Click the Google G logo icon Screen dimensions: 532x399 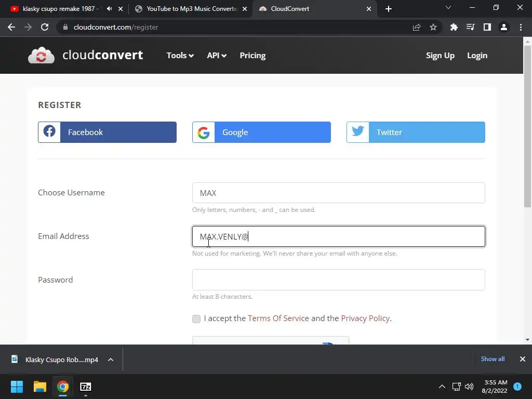pyautogui.click(x=204, y=132)
